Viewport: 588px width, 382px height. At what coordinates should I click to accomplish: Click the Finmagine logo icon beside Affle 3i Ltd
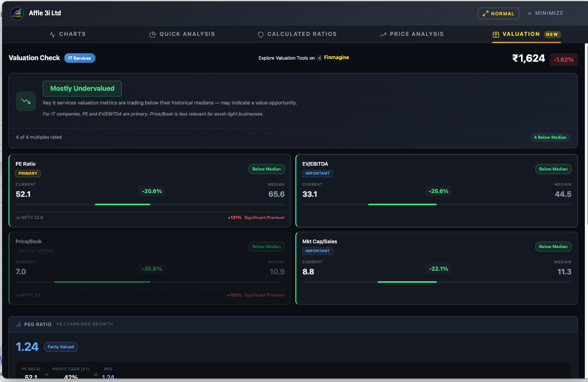tap(17, 13)
